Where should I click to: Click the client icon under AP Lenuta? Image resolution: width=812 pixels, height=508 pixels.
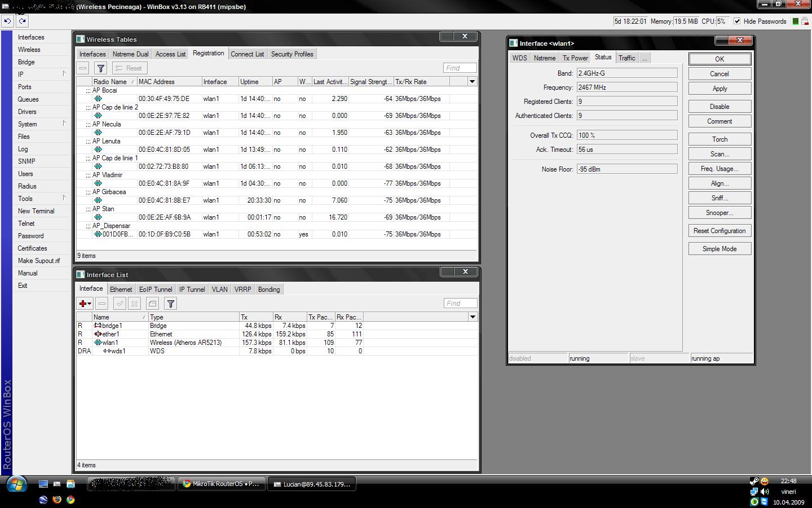pyautogui.click(x=98, y=150)
